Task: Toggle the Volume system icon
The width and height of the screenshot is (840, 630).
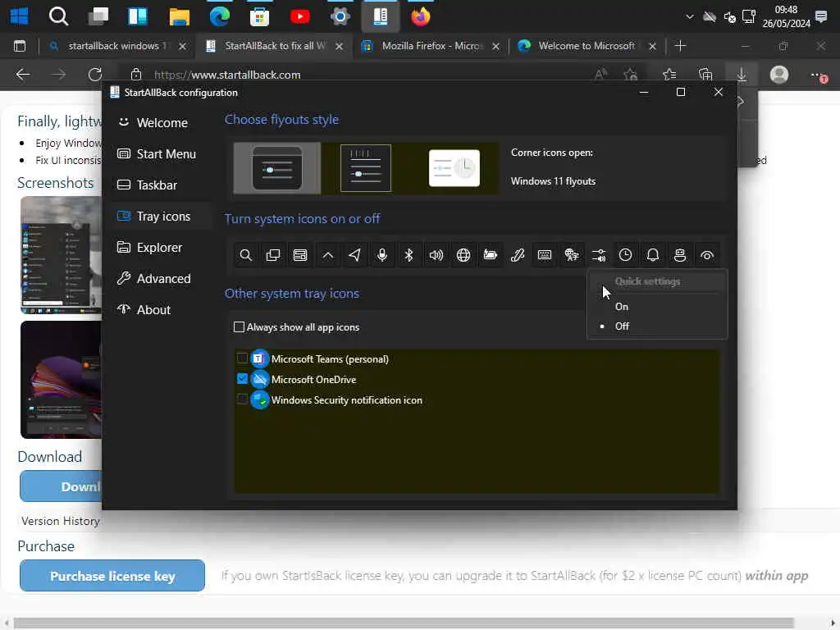Action: click(436, 255)
